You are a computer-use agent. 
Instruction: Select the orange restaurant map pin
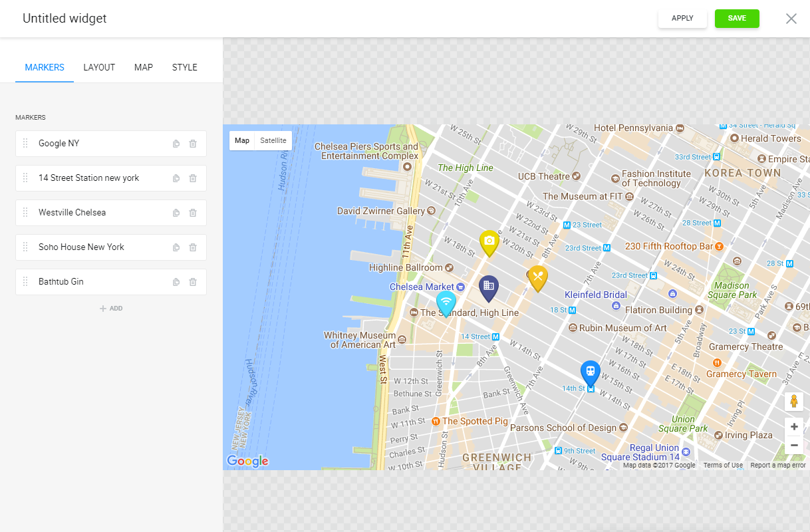538,279
